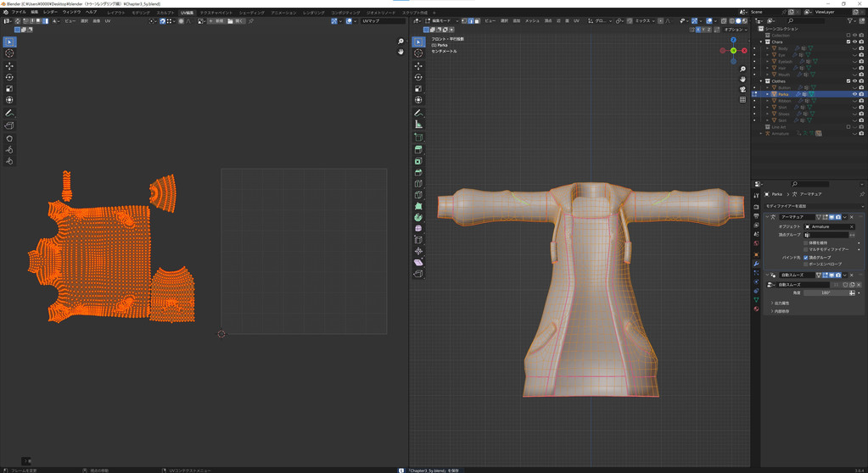Switch to the シェーディング workspace tab

pos(251,13)
